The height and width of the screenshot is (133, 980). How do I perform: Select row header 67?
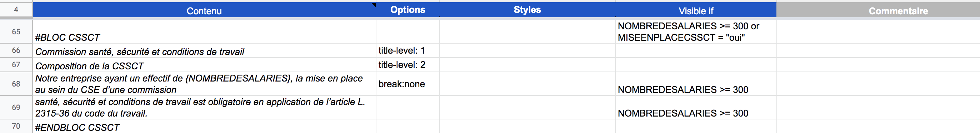[16, 65]
